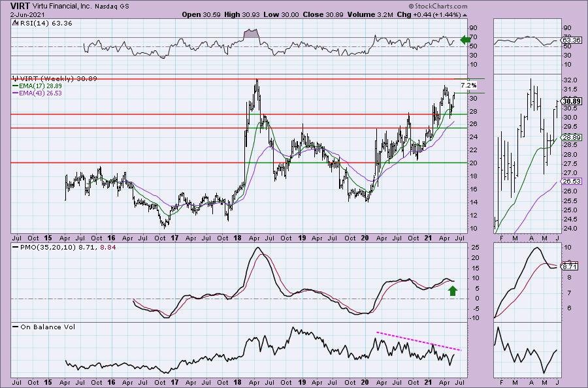Click the 25 tick on the PMO axis
Image resolution: width=588 pixels, height=388 pixels.
474,248
